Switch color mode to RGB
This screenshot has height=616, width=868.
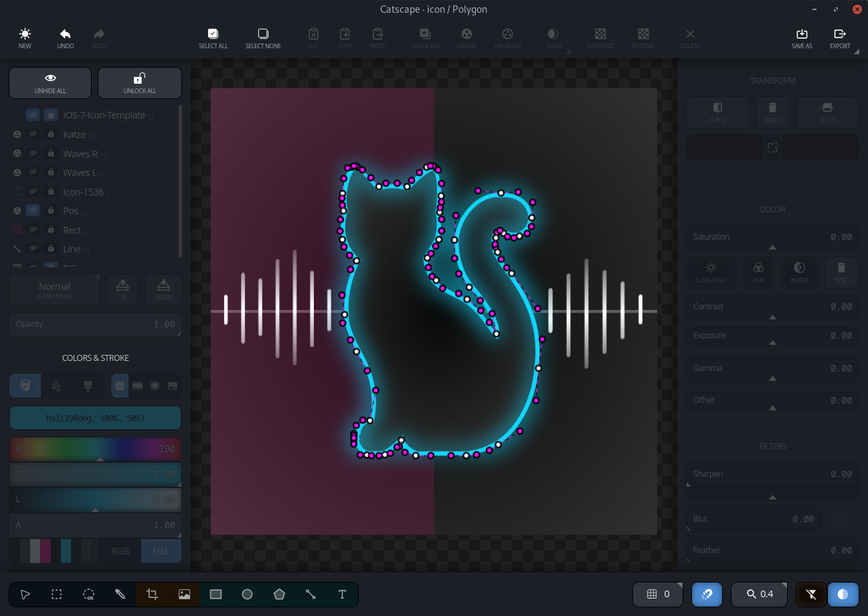click(120, 551)
